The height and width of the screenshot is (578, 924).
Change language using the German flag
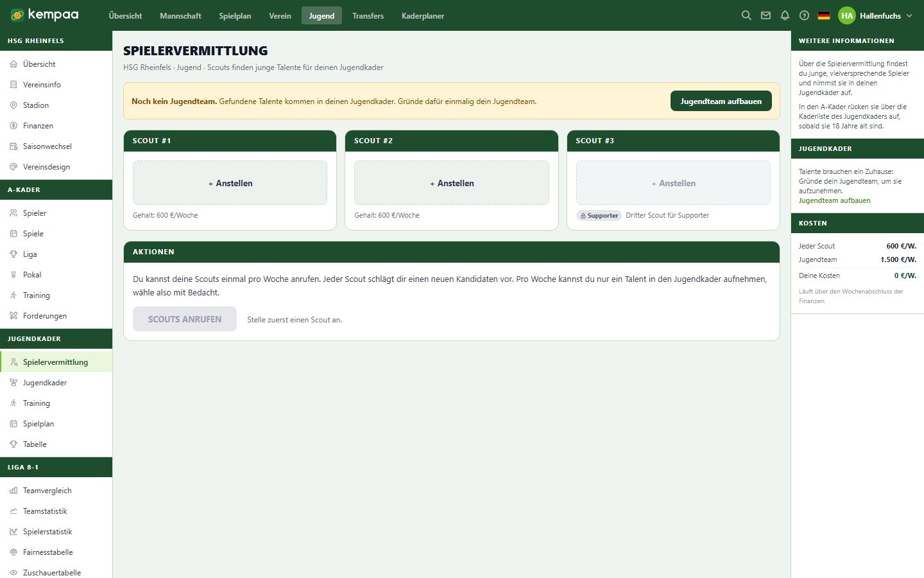824,15
